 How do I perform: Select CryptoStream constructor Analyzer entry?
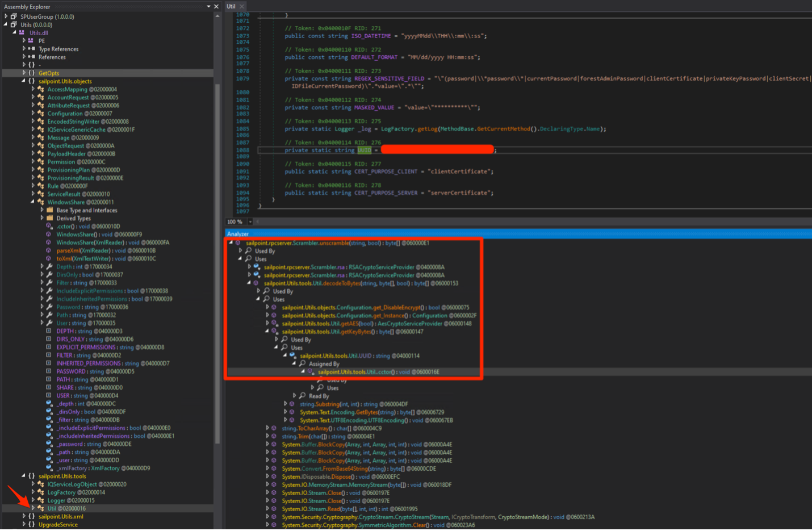(438, 517)
